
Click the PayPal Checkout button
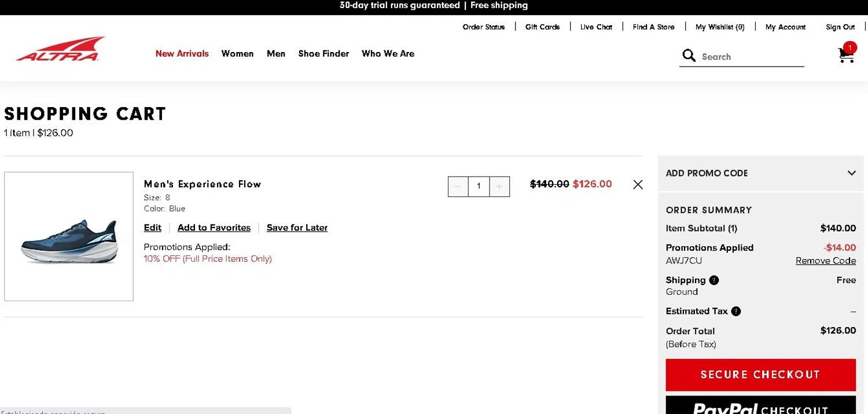(x=760, y=406)
